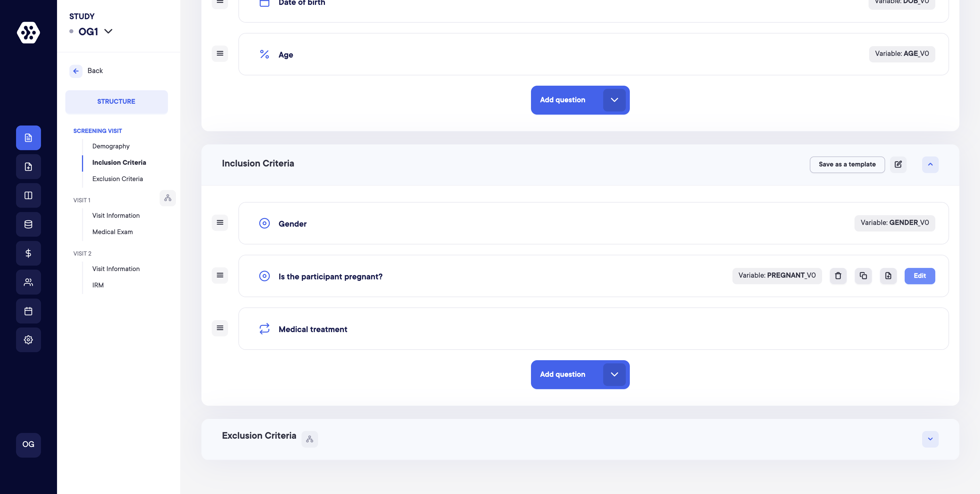The width and height of the screenshot is (980, 494).
Task: Click Edit on the pregnant question
Action: pyautogui.click(x=920, y=276)
